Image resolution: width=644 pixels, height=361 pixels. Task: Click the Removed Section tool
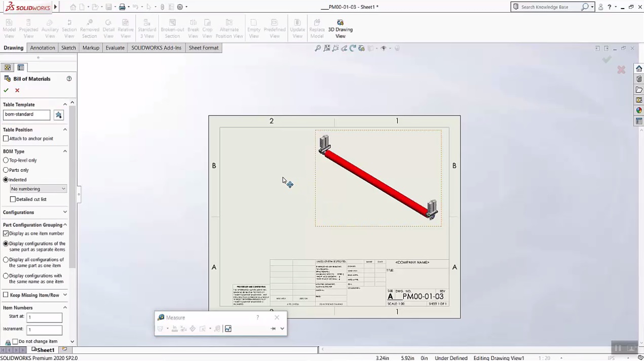(90, 29)
